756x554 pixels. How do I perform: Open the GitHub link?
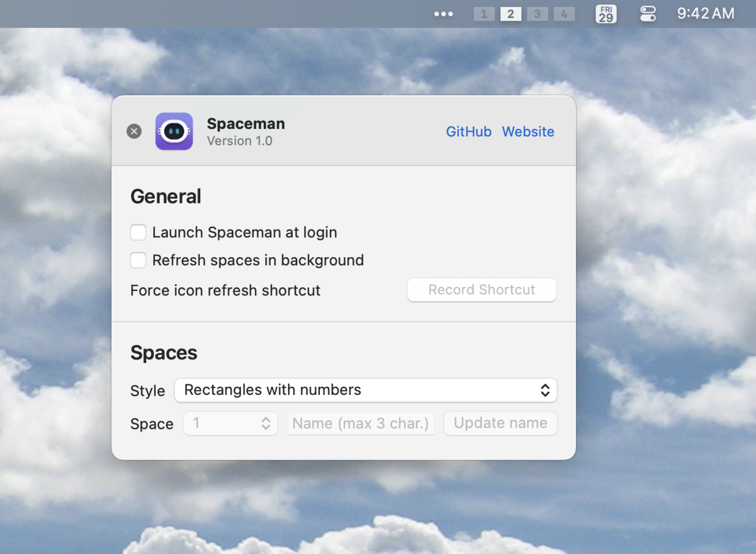469,132
